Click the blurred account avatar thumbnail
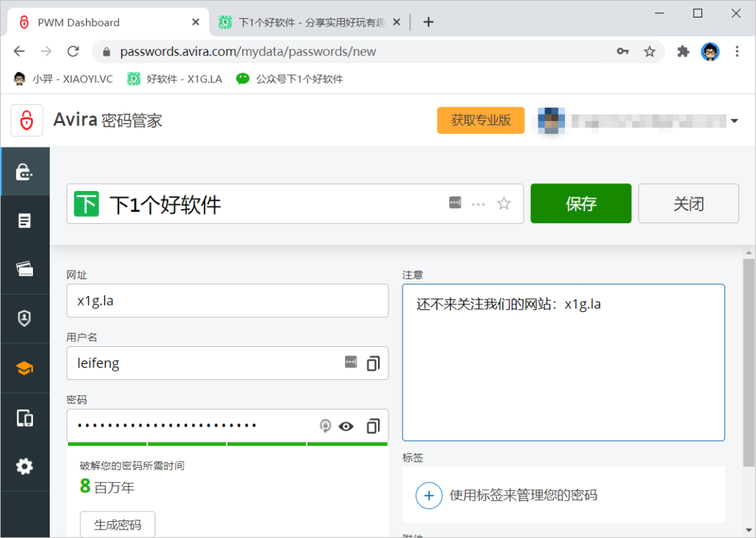The width and height of the screenshot is (756, 538). 551,120
